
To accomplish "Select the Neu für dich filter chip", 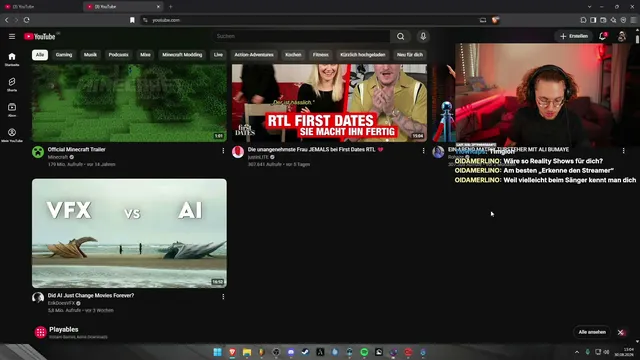I will (x=410, y=55).
